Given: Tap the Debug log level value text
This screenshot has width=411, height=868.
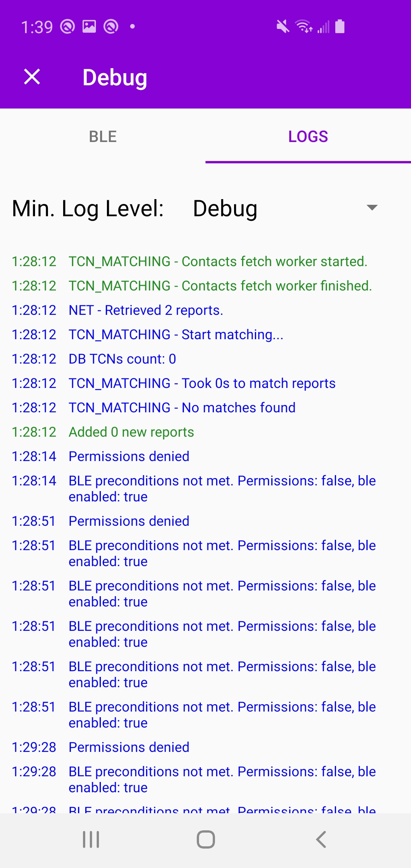Looking at the screenshot, I should click(225, 208).
